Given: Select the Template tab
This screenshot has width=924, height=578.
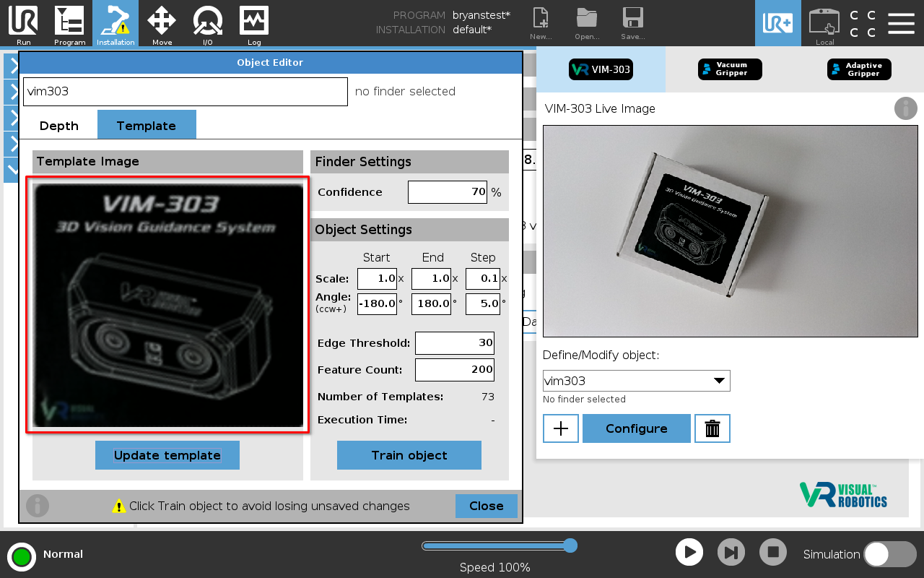Looking at the screenshot, I should click(x=147, y=125).
